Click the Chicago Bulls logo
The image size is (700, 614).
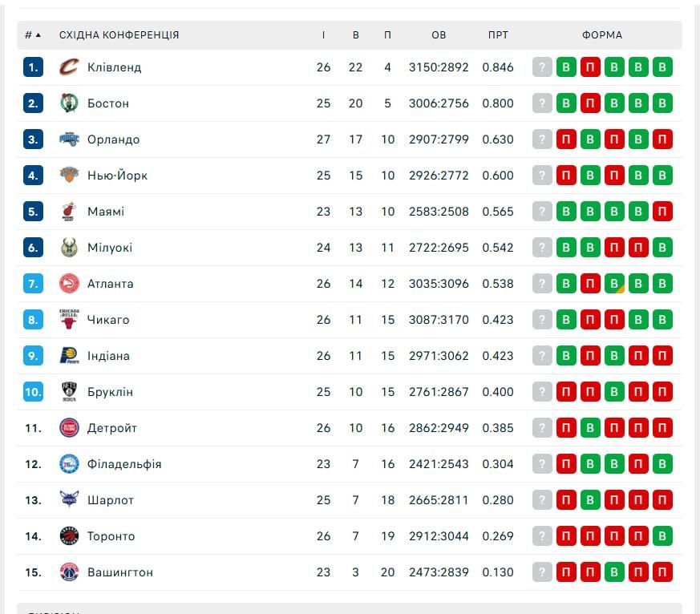(x=69, y=320)
